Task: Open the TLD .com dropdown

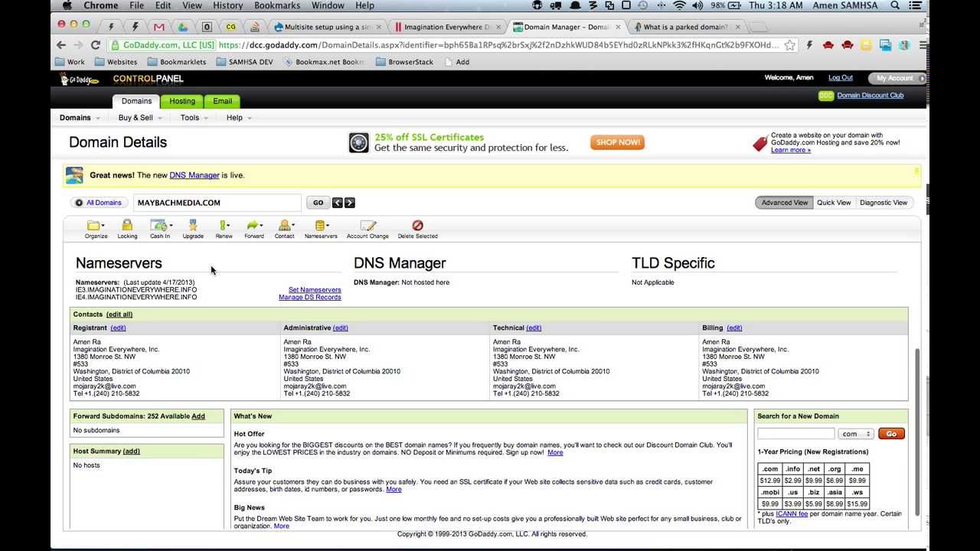Action: (856, 434)
